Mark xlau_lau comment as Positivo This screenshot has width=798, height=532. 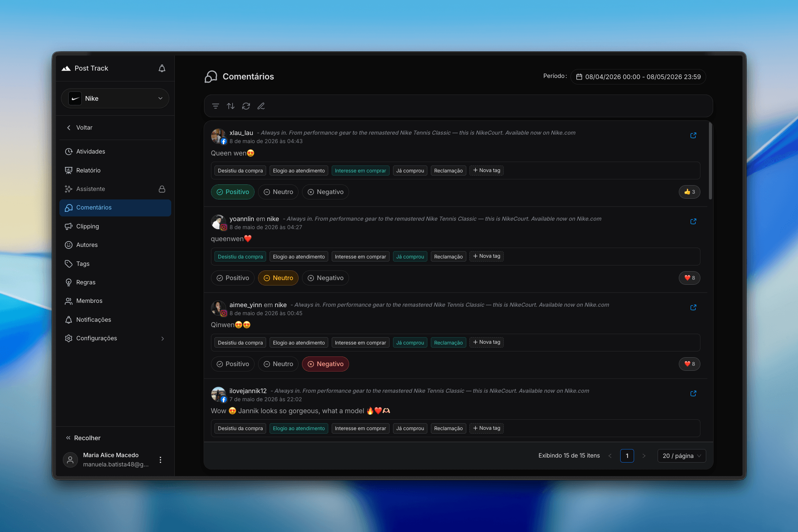(233, 192)
